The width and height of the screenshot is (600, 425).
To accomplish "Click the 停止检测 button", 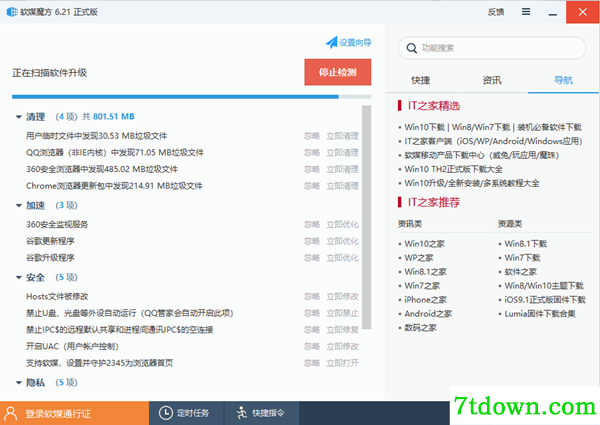I will click(x=338, y=72).
